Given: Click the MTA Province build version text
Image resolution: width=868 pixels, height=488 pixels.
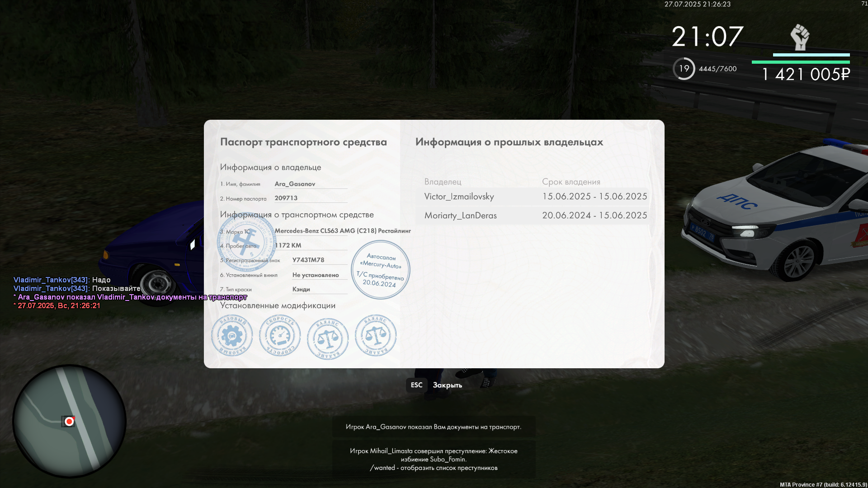Looking at the screenshot, I should click(x=822, y=484).
